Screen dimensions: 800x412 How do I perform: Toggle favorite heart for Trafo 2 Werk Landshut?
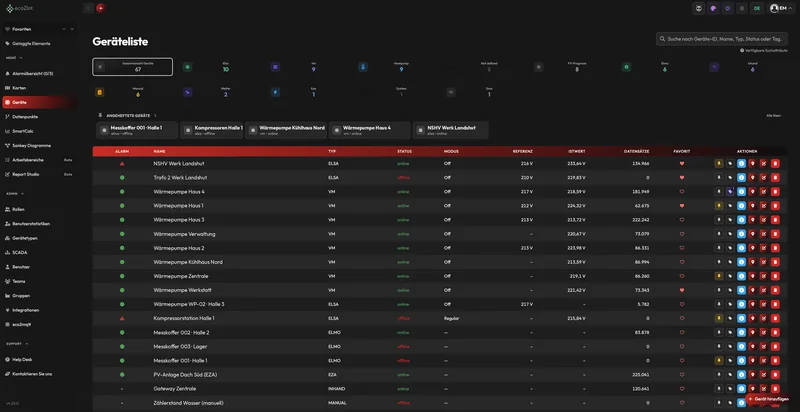pos(682,177)
